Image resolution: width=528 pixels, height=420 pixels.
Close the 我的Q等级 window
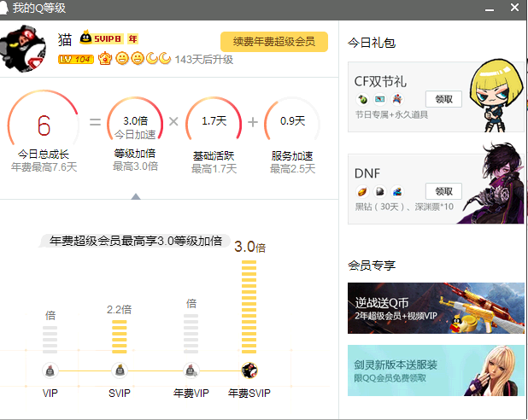click(x=514, y=8)
